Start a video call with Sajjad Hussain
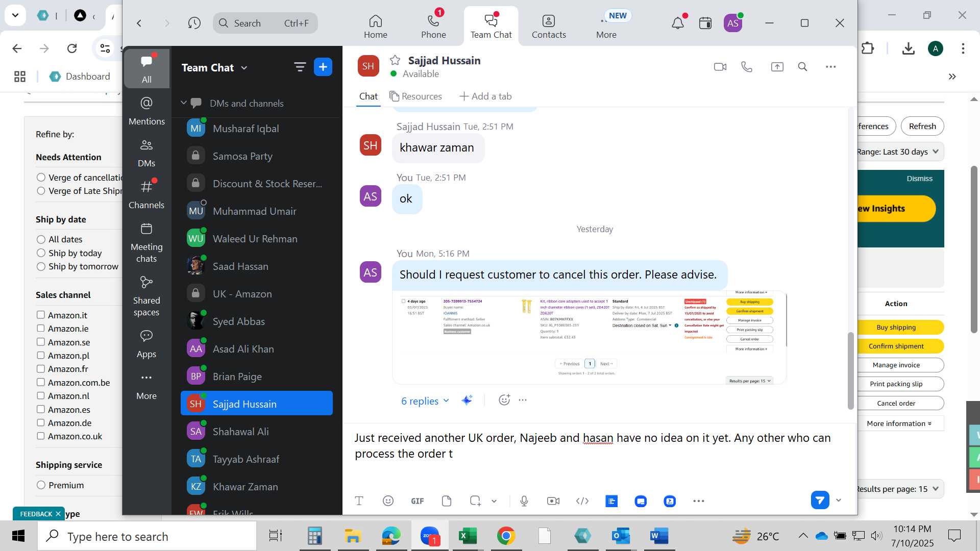Screen dimensions: 980x551 pyautogui.click(x=720, y=67)
